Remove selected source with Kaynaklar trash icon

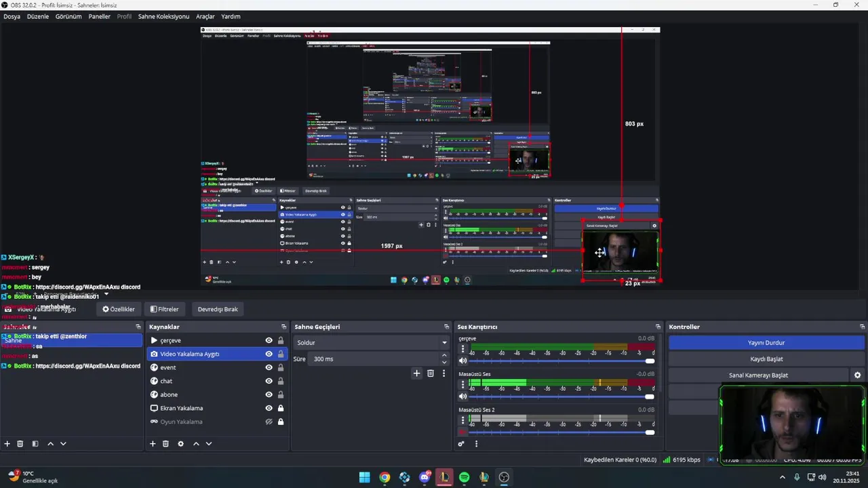tap(165, 444)
